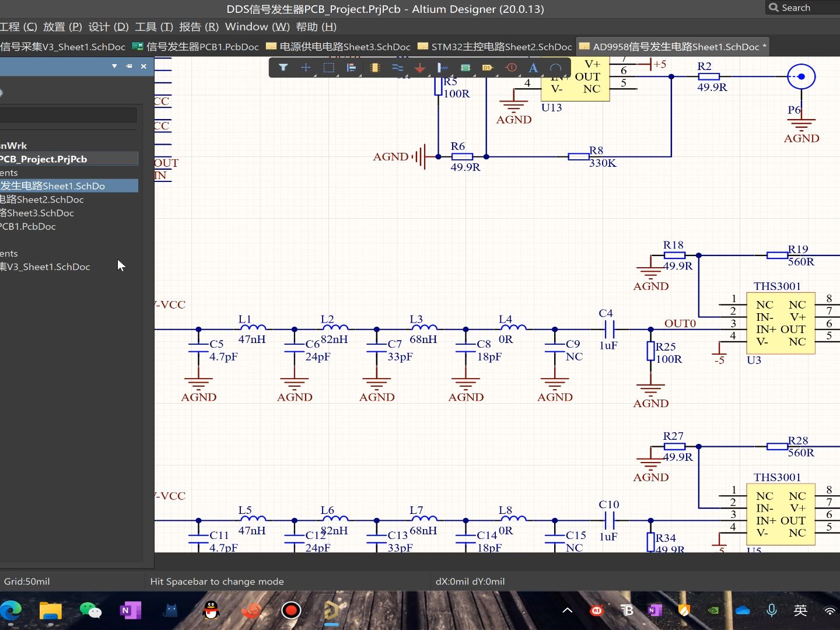Select the Filter tool in Active Bar
Screen dimensions: 840x630
pos(283,68)
